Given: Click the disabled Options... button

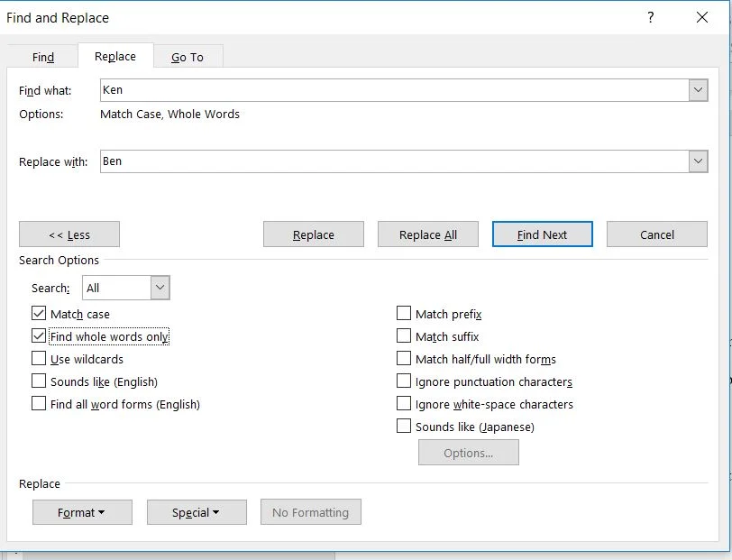Looking at the screenshot, I should [468, 453].
